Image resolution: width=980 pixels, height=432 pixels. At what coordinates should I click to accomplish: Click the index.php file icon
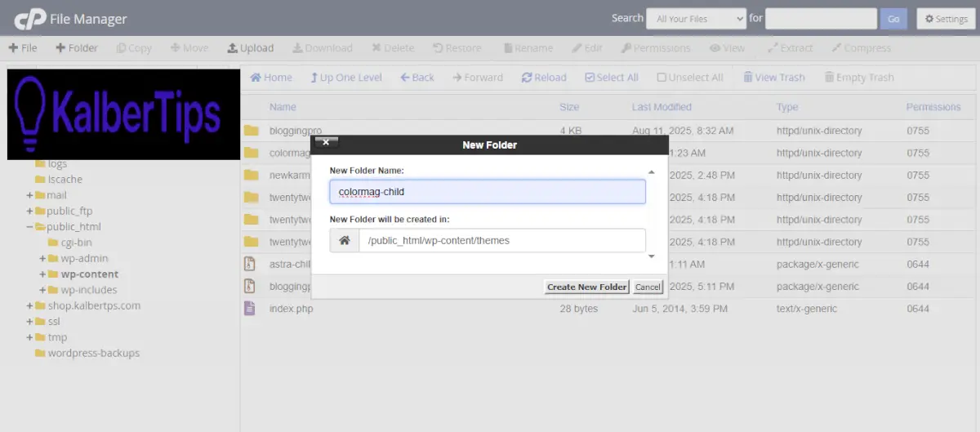251,309
